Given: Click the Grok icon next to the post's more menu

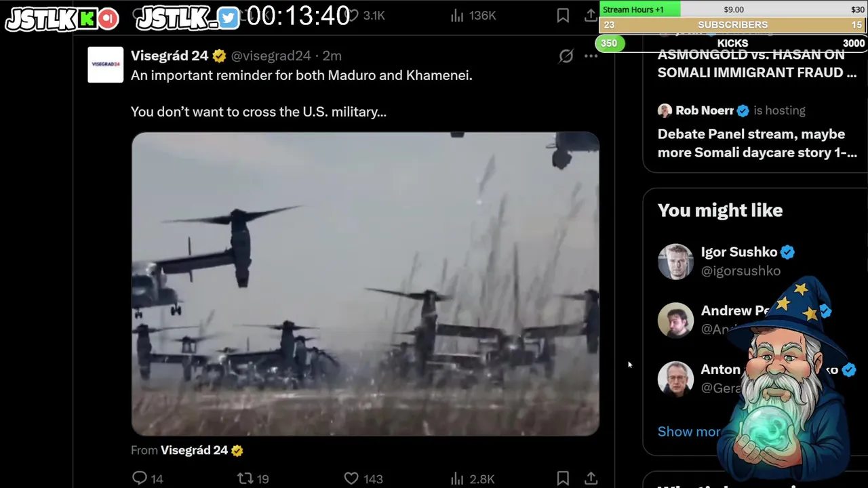Looking at the screenshot, I should coord(566,56).
